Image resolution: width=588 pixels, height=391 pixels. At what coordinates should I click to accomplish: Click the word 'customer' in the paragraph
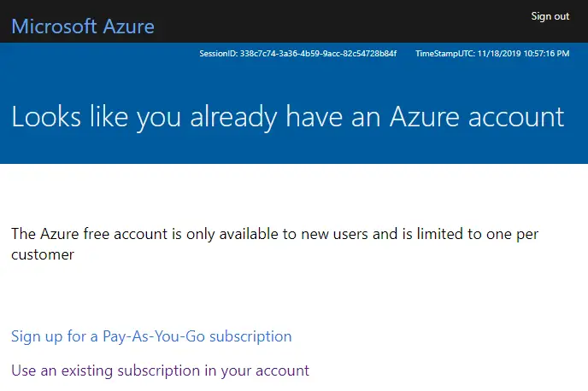[x=43, y=254]
